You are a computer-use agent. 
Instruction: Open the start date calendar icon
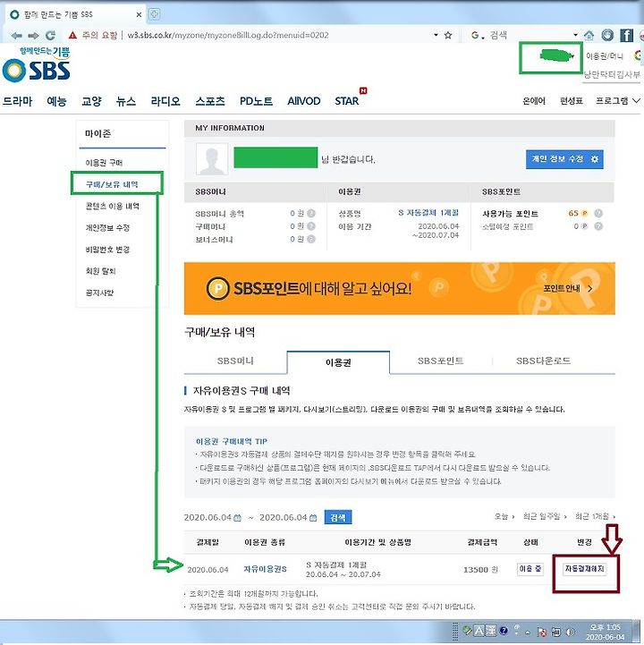click(237, 518)
